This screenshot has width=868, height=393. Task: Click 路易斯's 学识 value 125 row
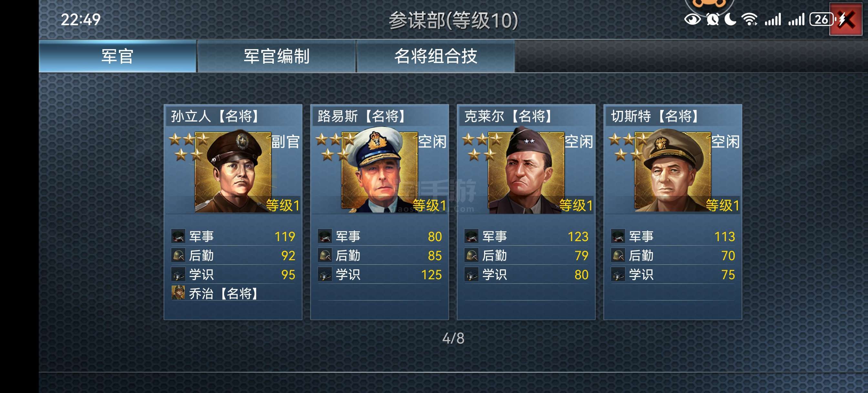380,275
